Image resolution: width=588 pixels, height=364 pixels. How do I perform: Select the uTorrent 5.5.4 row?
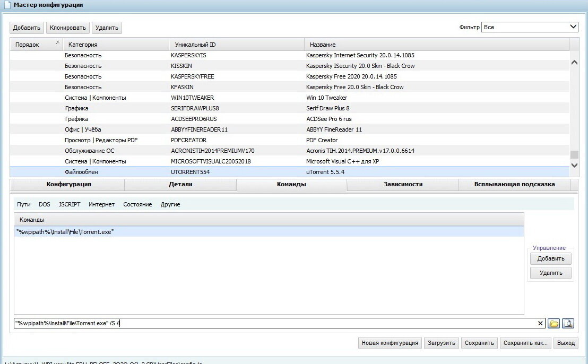[290, 172]
